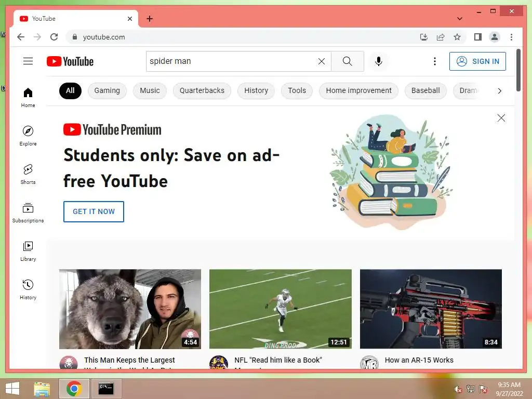
Task: Reload the YouTube page
Action: pos(54,37)
